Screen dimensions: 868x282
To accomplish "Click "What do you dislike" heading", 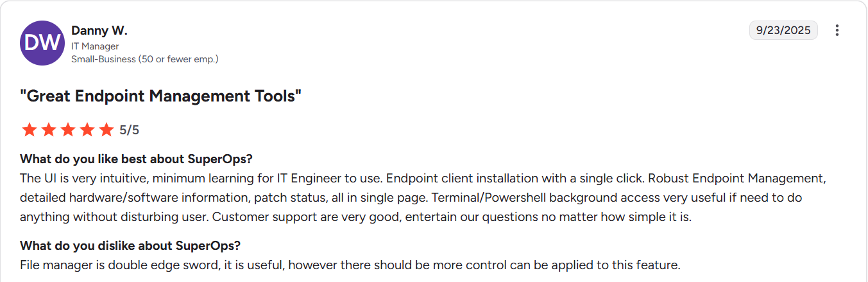I will click(130, 245).
